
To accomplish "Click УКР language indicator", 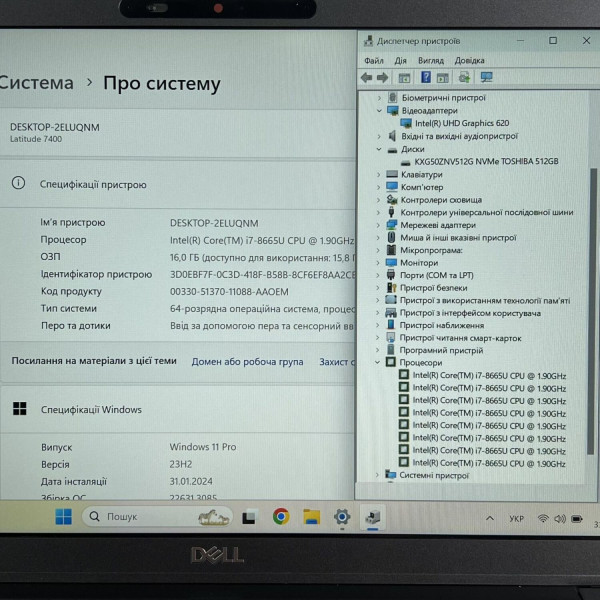I will (x=516, y=519).
